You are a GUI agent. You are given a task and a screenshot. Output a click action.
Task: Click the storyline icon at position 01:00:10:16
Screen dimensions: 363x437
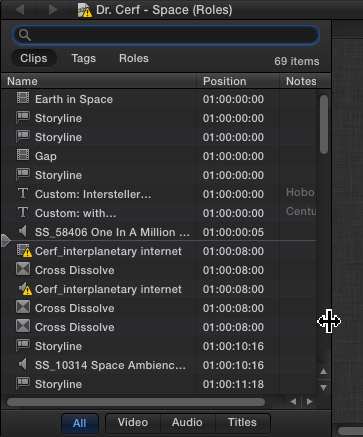pyautogui.click(x=23, y=345)
